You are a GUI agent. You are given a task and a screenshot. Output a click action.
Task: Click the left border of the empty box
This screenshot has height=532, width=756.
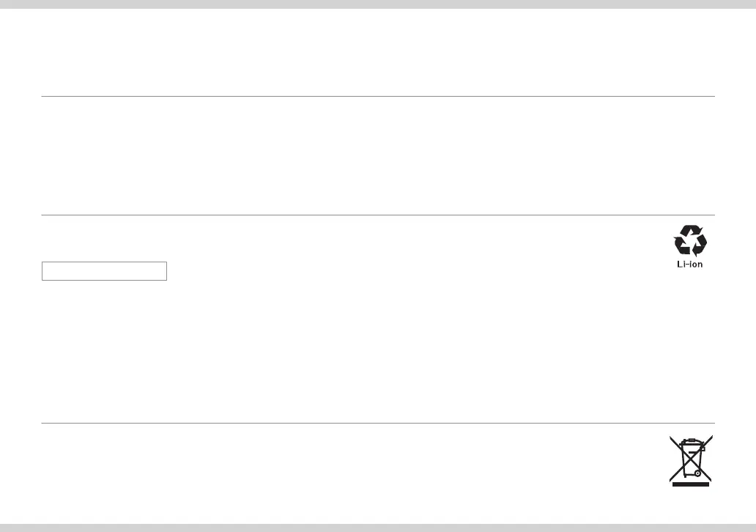[42, 271]
